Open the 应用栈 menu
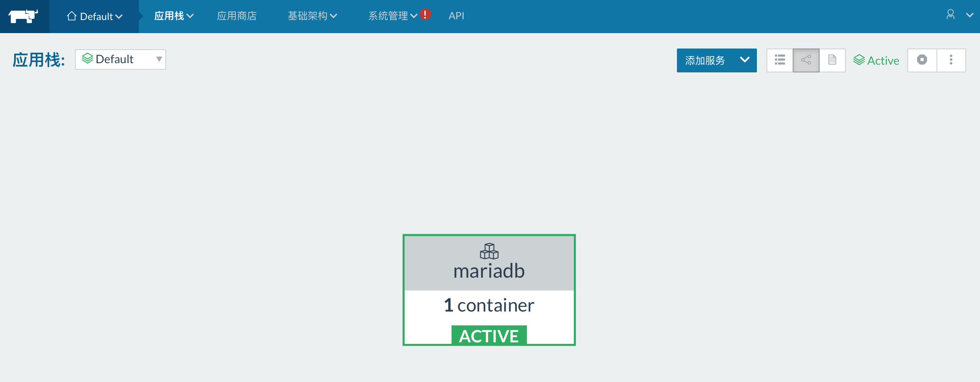The width and height of the screenshot is (980, 382). pyautogui.click(x=174, y=16)
